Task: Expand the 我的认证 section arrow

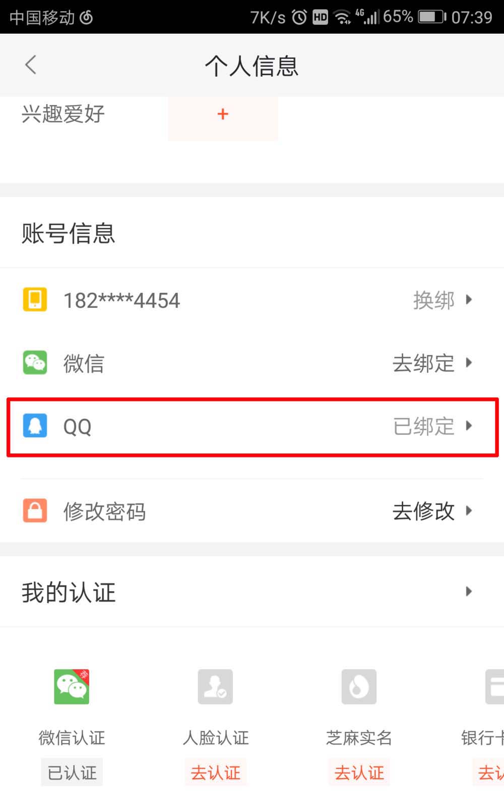Action: [x=469, y=592]
